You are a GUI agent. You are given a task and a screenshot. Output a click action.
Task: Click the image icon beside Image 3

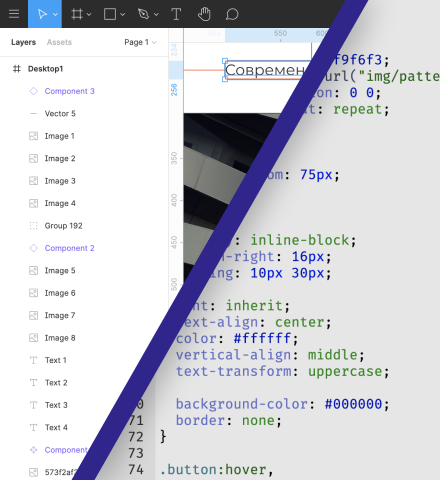[33, 181]
